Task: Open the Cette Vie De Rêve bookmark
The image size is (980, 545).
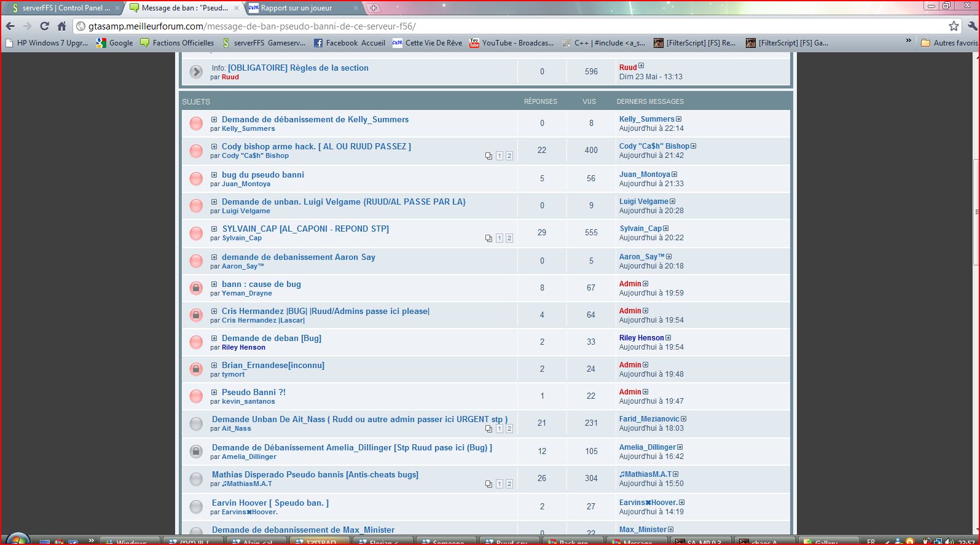Action: pyautogui.click(x=428, y=43)
